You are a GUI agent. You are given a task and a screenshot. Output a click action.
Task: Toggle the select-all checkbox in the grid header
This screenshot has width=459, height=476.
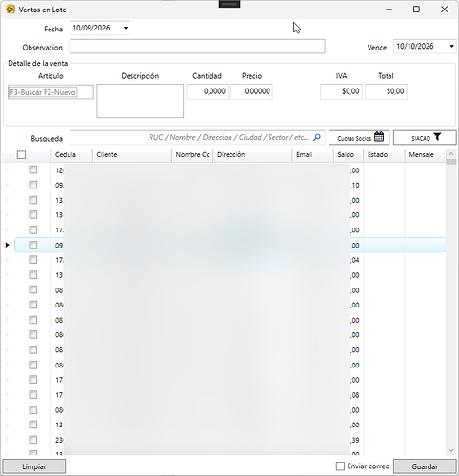tap(21, 155)
